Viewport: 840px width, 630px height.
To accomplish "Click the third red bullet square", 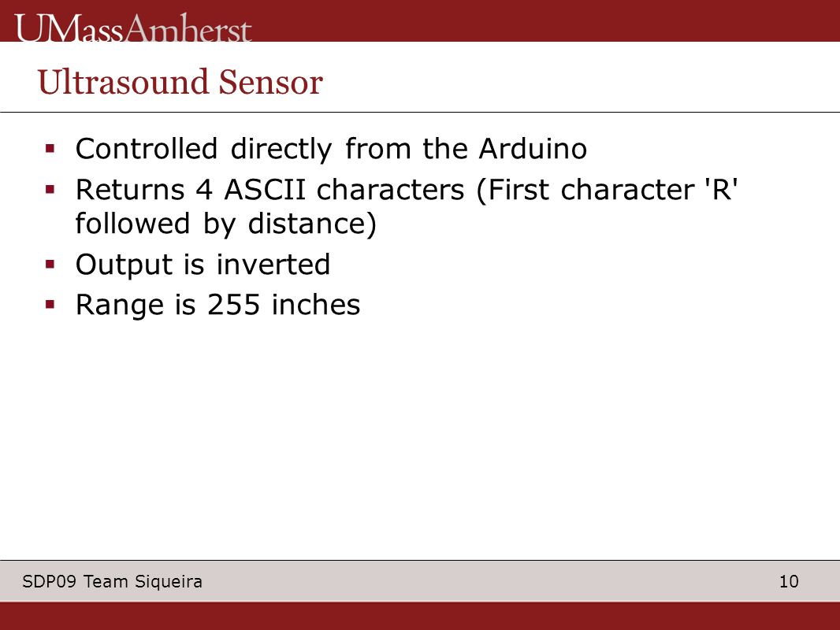I will [x=50, y=264].
